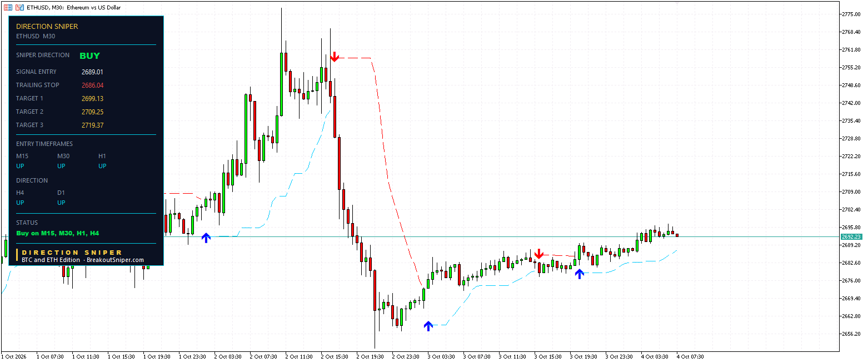Image resolution: width=868 pixels, height=363 pixels.
Task: Click the Target 2 value 2709.25
Action: 92,112
